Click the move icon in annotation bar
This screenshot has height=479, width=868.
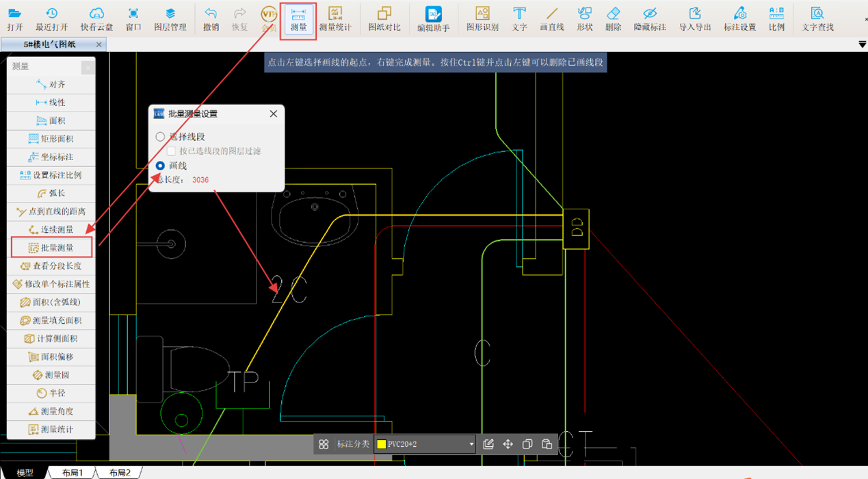pyautogui.click(x=508, y=444)
